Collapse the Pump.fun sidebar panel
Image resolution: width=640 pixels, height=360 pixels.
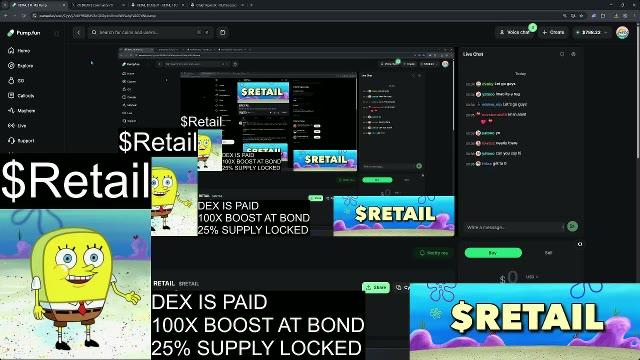57,33
